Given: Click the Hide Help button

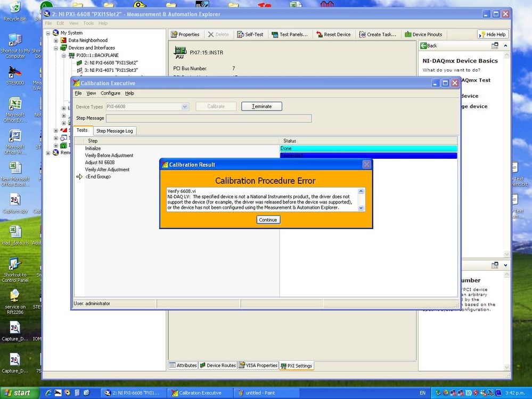Looking at the screenshot, I should click(493, 34).
